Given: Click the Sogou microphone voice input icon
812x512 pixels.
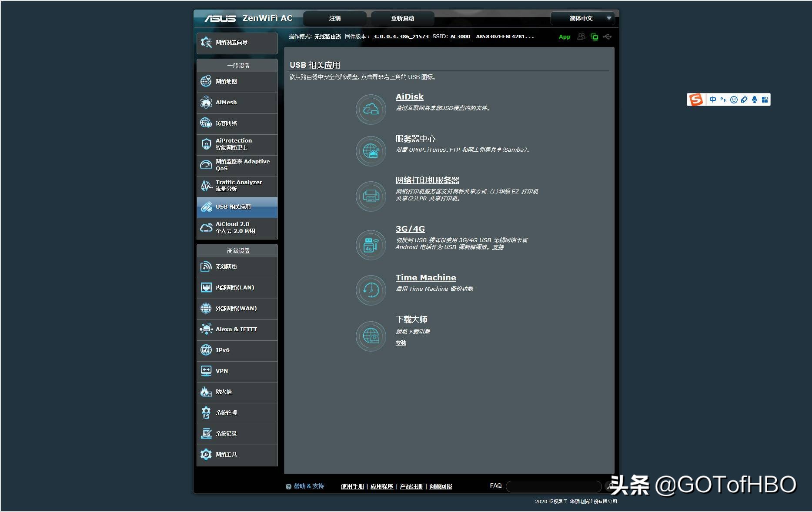Looking at the screenshot, I should pos(755,100).
